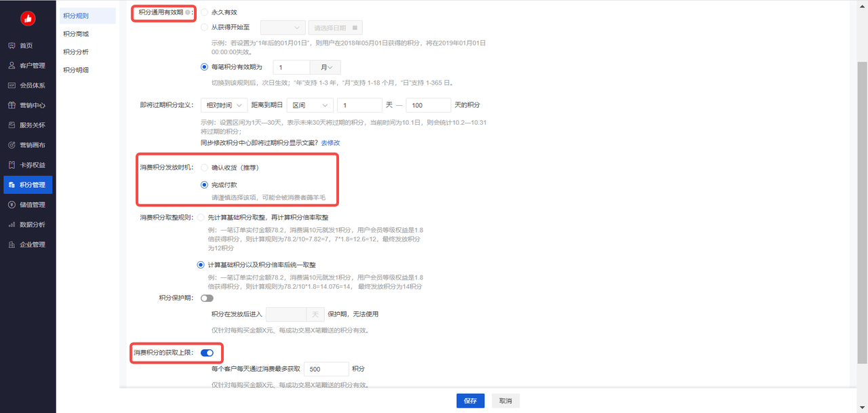Turn on the 积分保护期 toggle switch
This screenshot has height=413, width=868.
click(x=207, y=298)
